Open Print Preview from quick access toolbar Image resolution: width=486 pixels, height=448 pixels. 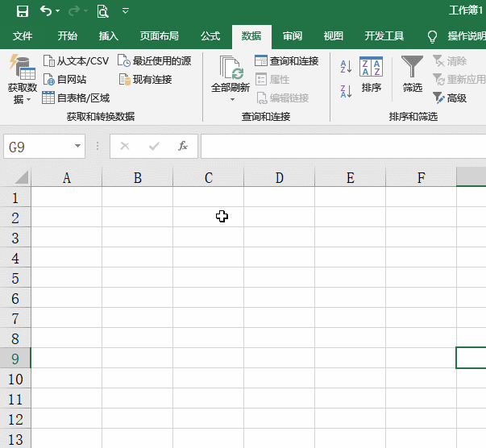point(102,11)
